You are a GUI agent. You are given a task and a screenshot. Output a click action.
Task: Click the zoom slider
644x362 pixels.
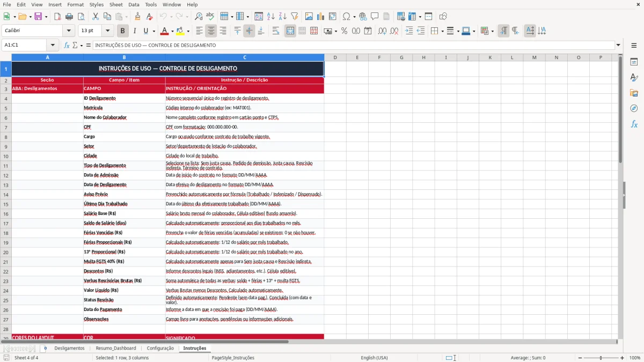pyautogui.click(x=601, y=358)
